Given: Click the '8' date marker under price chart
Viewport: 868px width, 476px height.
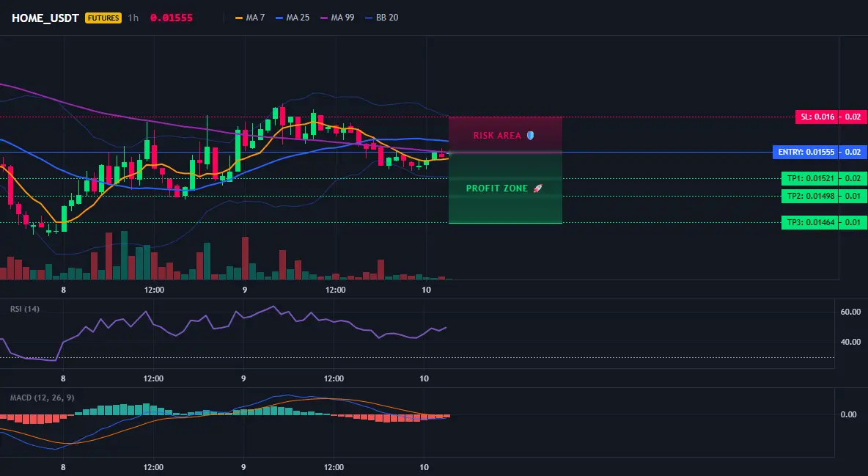Looking at the screenshot, I should [x=64, y=290].
